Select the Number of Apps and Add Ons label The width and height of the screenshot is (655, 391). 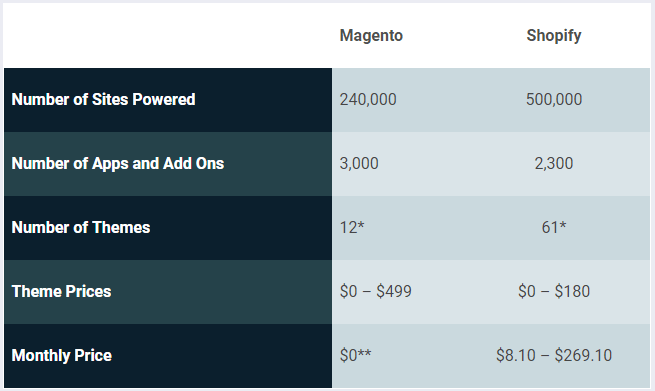118,163
